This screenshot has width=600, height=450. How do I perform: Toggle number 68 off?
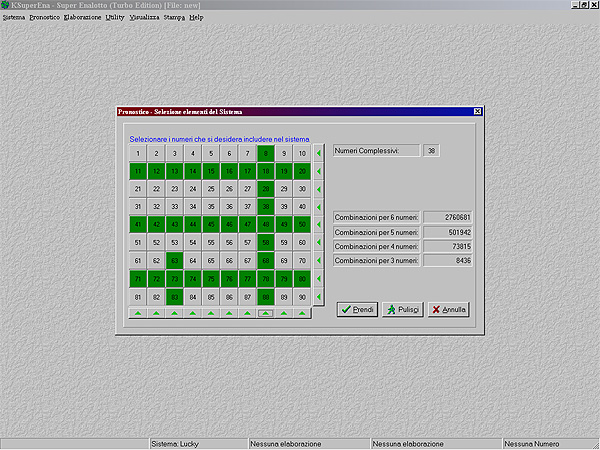(x=266, y=261)
